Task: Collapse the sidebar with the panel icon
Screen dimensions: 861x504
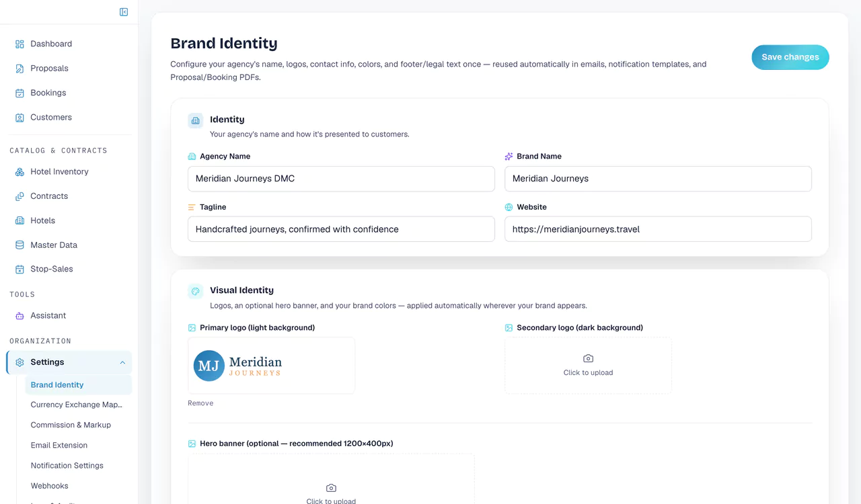Action: point(124,12)
